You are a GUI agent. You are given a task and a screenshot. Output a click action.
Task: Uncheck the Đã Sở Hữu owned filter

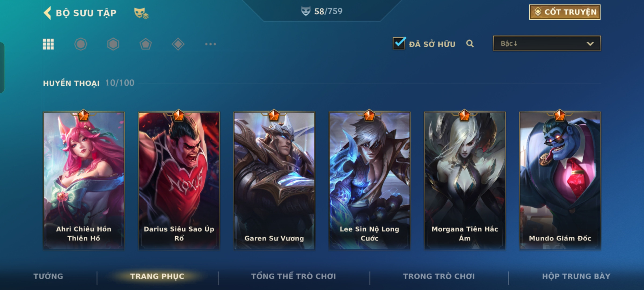pos(399,43)
